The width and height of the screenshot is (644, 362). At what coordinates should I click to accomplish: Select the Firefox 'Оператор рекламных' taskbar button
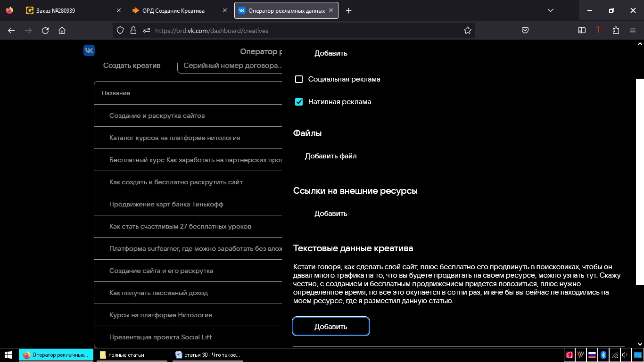click(x=56, y=355)
